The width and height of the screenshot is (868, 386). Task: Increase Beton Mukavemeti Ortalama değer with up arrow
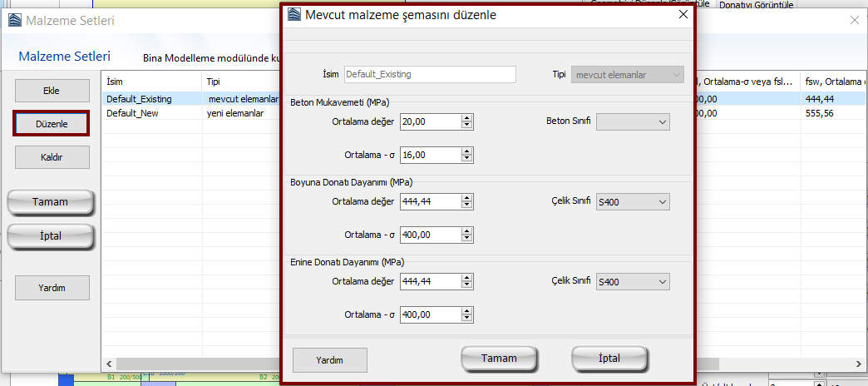coord(467,118)
